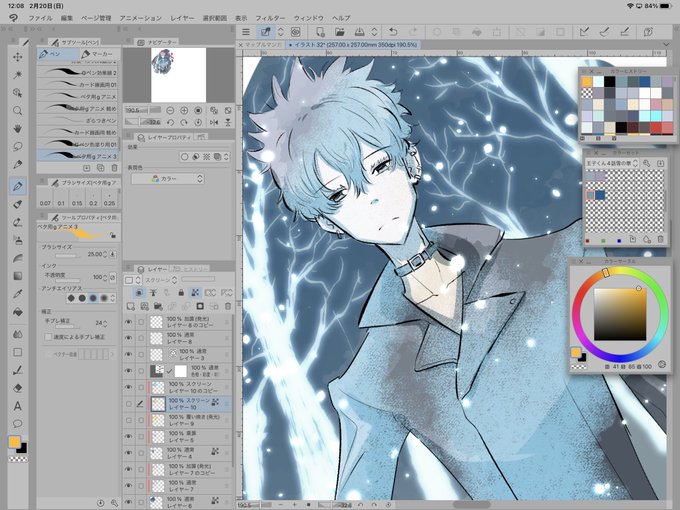Select the Eraser tool in toolbar
The image size is (680, 510).
[18, 388]
